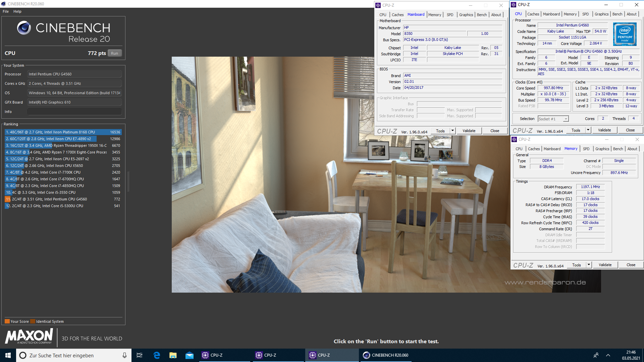Switch to the first CPU-Z taskbar window
Image resolution: width=644 pixels, height=362 pixels.
225,355
